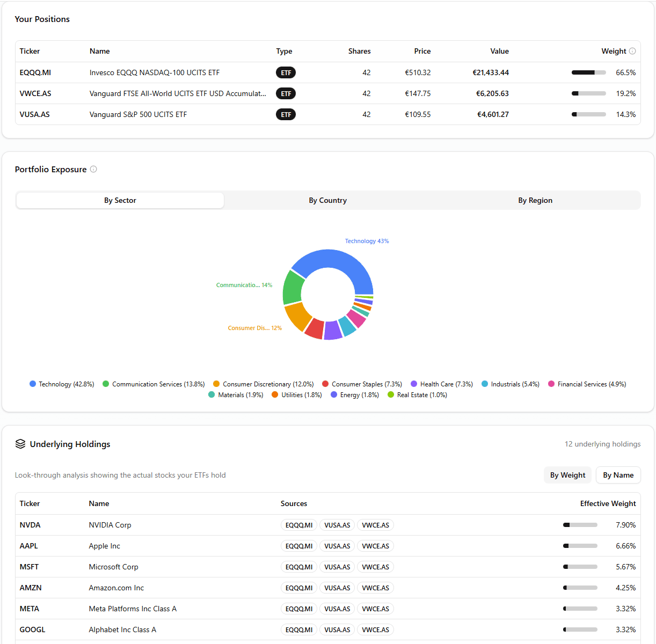The height and width of the screenshot is (644, 656).
Task: Click the EQQQ.MI weight progress bar
Action: pos(589,72)
